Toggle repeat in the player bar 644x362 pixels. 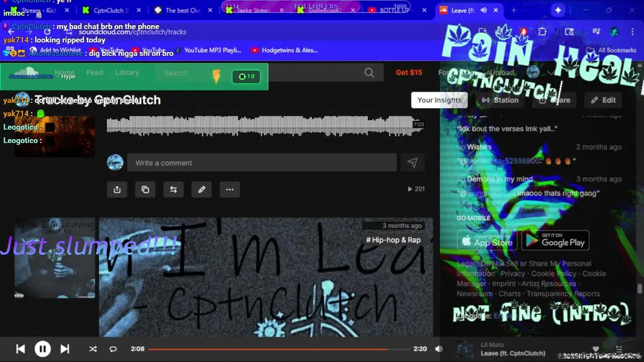click(x=113, y=349)
